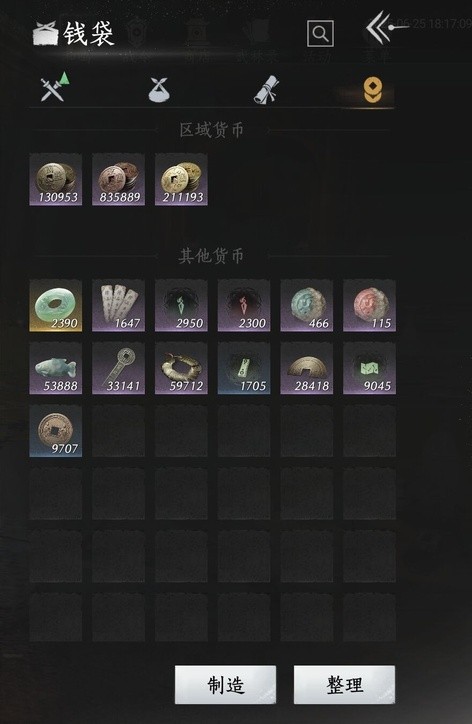Select the teal medallion with 466

coord(307,305)
